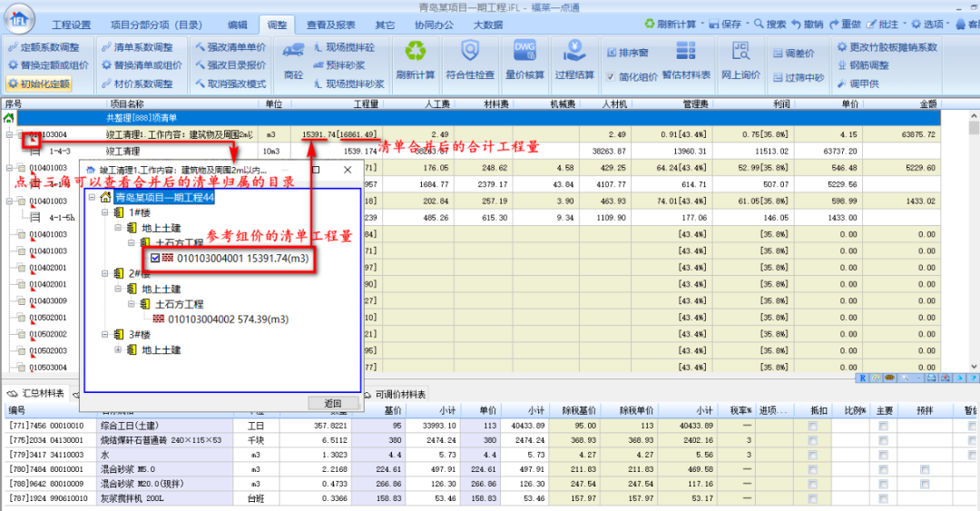Click the printer icon in grid toolbar
Screen dimensions: 980x511
(931, 378)
